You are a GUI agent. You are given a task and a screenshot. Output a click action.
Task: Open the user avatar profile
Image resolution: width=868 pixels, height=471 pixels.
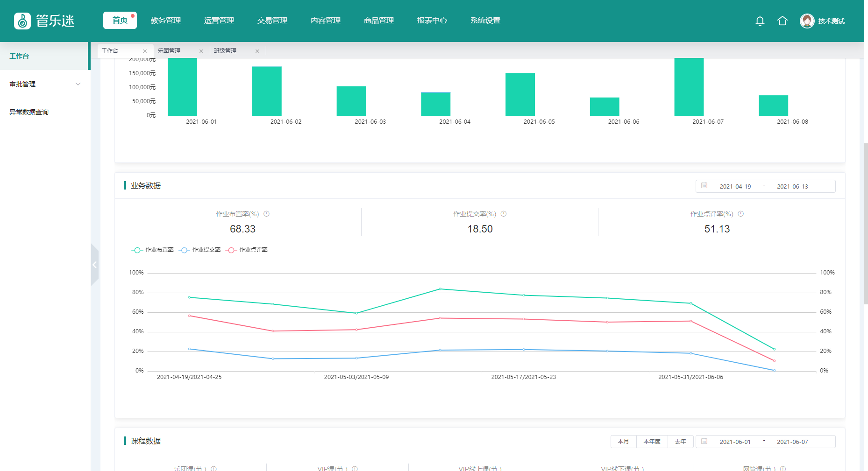tap(807, 21)
